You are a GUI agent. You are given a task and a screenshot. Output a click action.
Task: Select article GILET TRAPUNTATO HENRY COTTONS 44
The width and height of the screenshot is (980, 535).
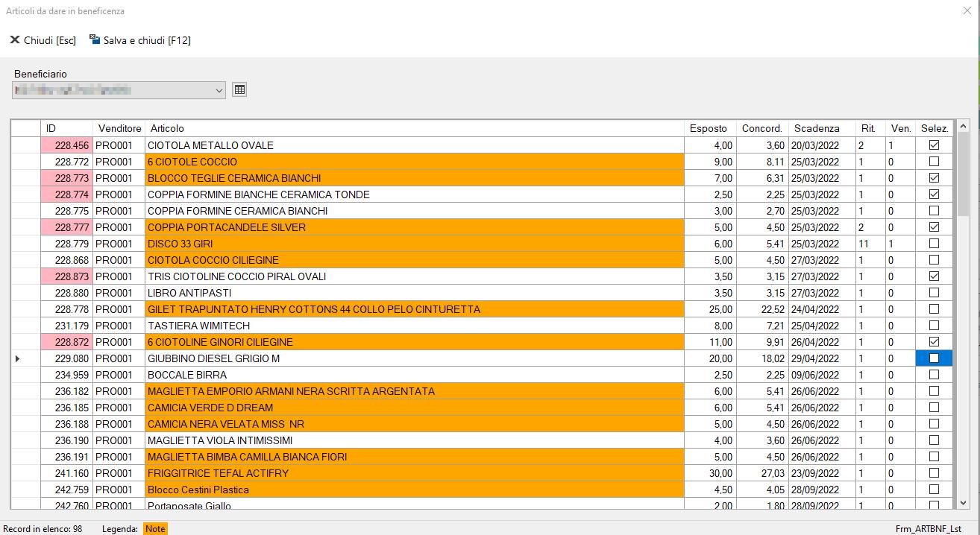coord(415,309)
